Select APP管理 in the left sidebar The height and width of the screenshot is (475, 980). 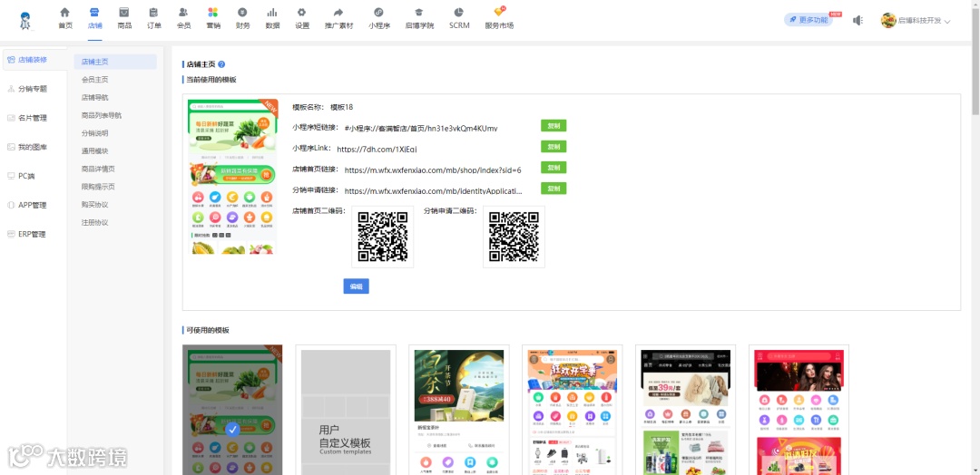coord(34,206)
